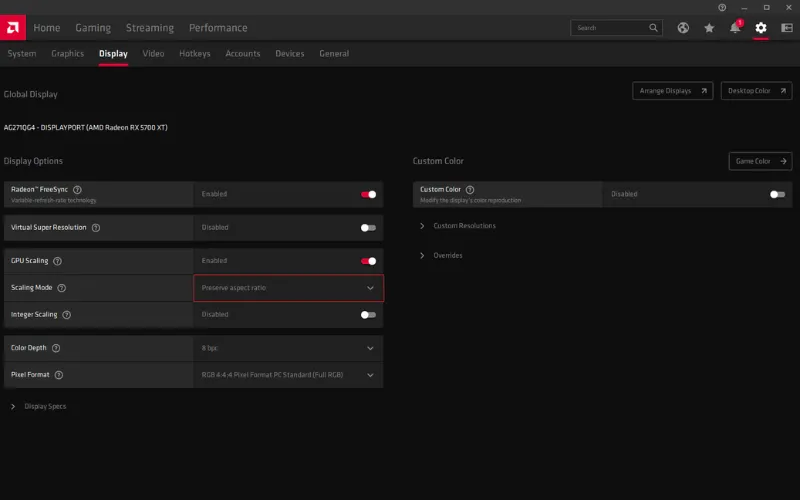Show help for Pixel Format

59,375
